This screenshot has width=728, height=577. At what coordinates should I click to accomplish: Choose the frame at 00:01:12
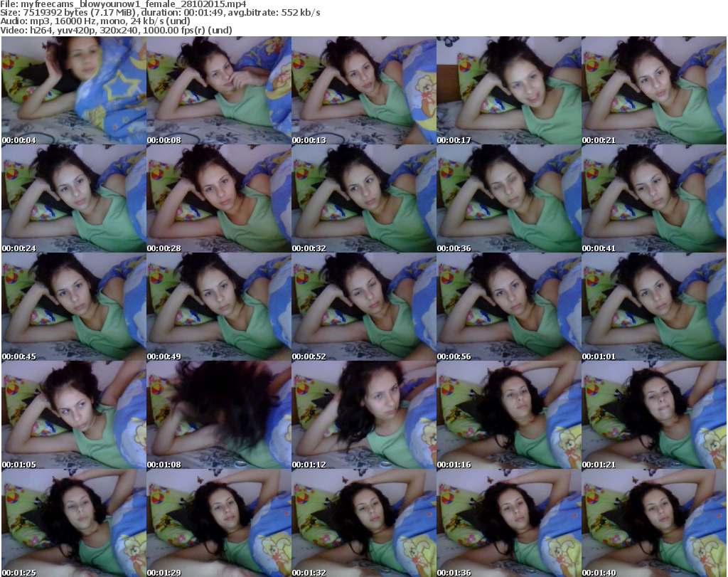tap(364, 415)
